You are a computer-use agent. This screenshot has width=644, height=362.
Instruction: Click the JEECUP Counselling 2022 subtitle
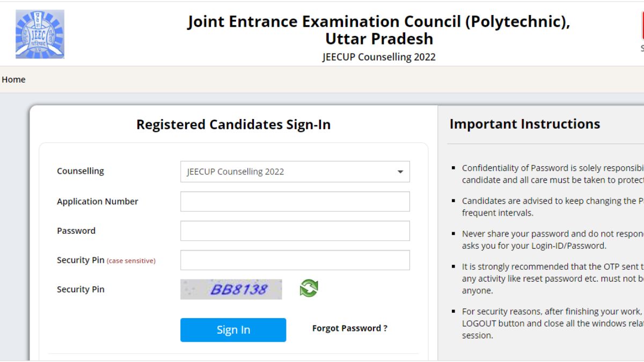pos(379,57)
